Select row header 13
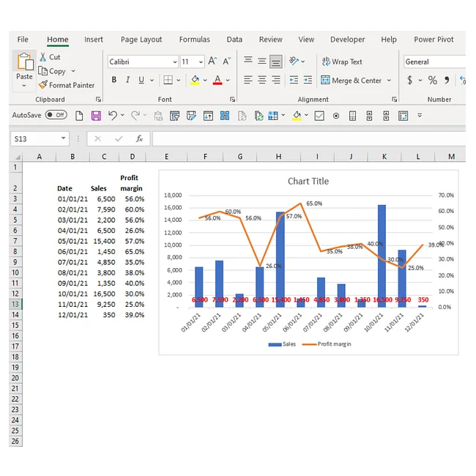The height and width of the screenshot is (476, 476). tap(15, 304)
